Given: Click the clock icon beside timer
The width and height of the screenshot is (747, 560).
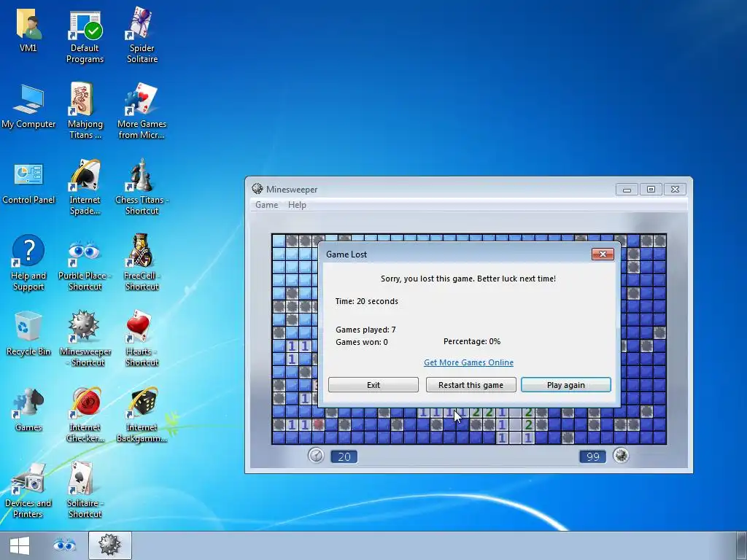Looking at the screenshot, I should [x=315, y=456].
